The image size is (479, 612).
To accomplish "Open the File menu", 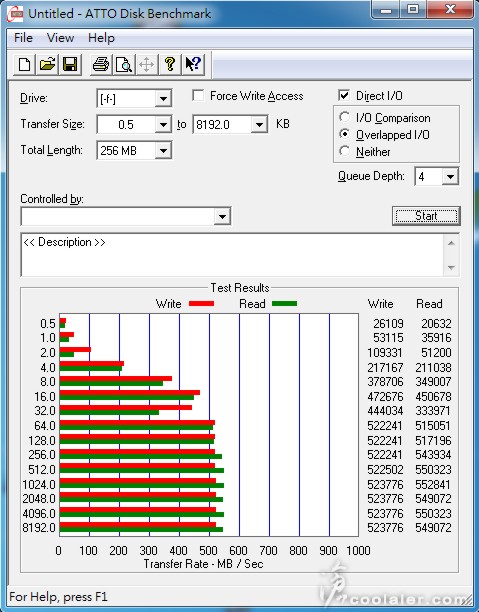I will pyautogui.click(x=23, y=38).
